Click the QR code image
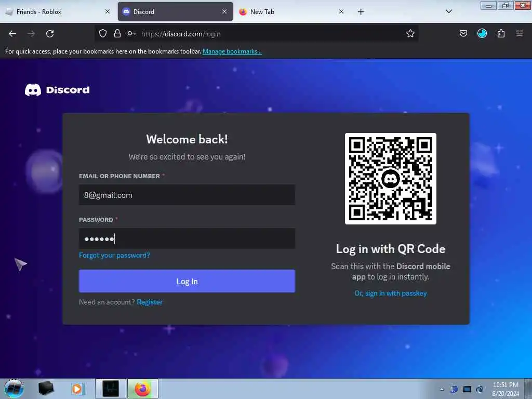 tap(391, 179)
